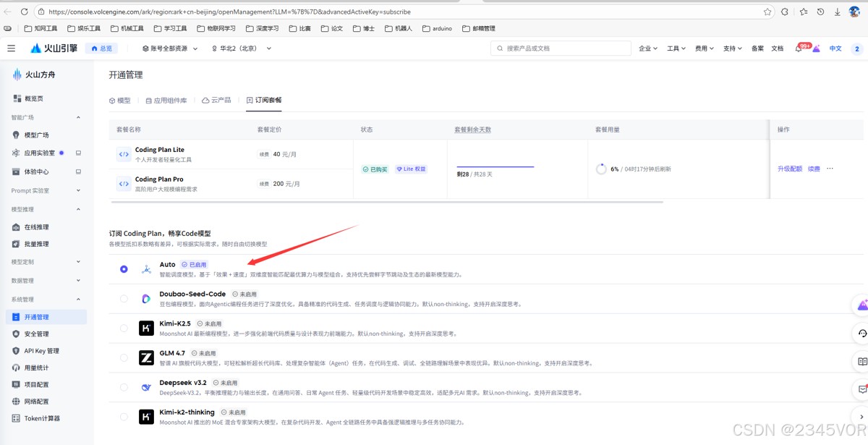
Task: Open browser history icon
Action: pyautogui.click(x=820, y=12)
